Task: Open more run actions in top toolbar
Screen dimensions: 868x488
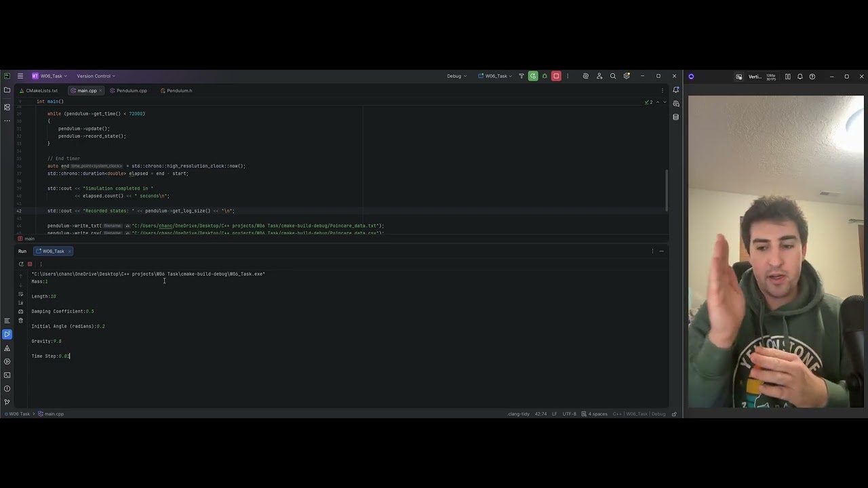Action: click(x=568, y=76)
